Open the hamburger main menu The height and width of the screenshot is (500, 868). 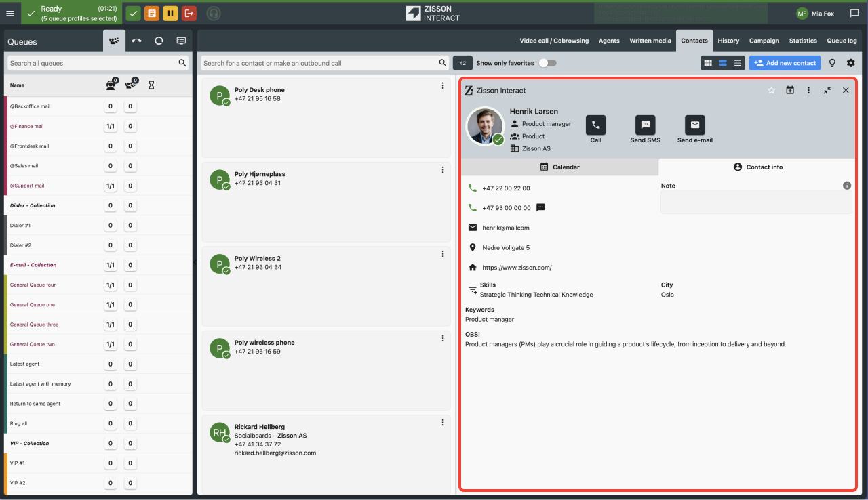(x=9, y=13)
